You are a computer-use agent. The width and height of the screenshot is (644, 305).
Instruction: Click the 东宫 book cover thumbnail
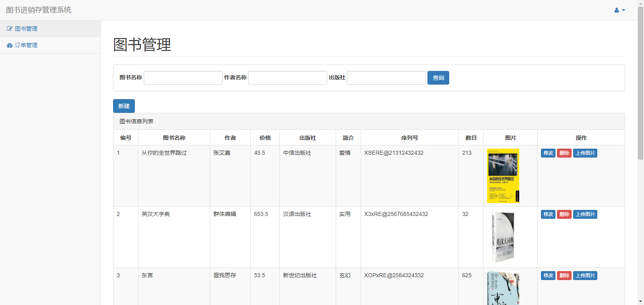tap(503, 288)
